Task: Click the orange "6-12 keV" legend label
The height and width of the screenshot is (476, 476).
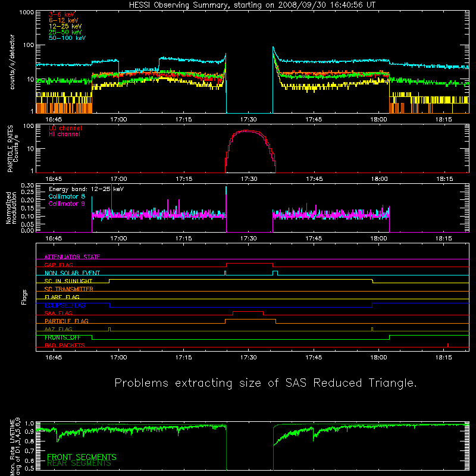Action: click(63, 20)
